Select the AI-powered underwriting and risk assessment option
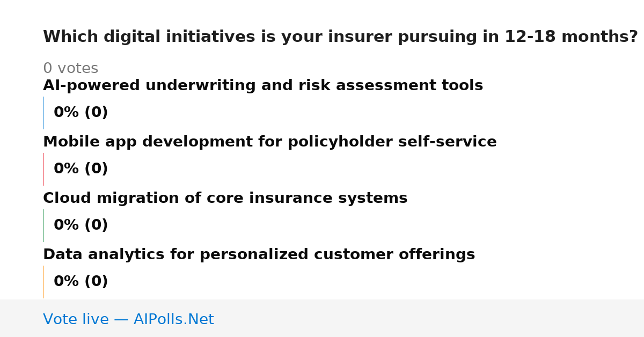 (263, 86)
